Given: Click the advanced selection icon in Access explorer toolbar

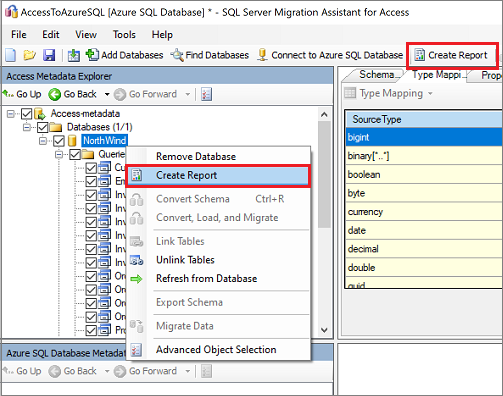Looking at the screenshot, I should pos(206,94).
